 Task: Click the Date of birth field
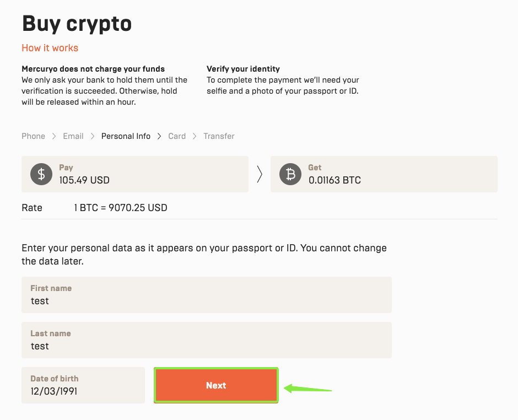[83, 385]
